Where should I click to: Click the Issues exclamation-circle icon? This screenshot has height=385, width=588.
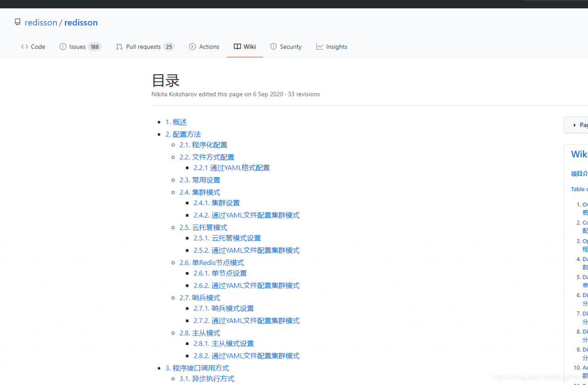(x=63, y=46)
